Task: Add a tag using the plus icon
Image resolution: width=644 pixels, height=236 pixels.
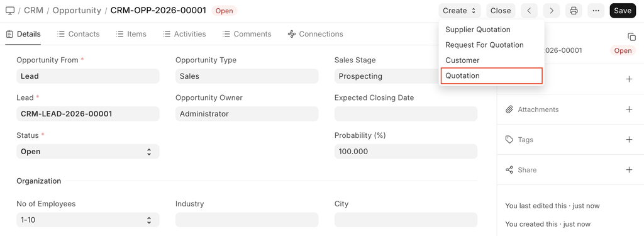Action: [629, 140]
